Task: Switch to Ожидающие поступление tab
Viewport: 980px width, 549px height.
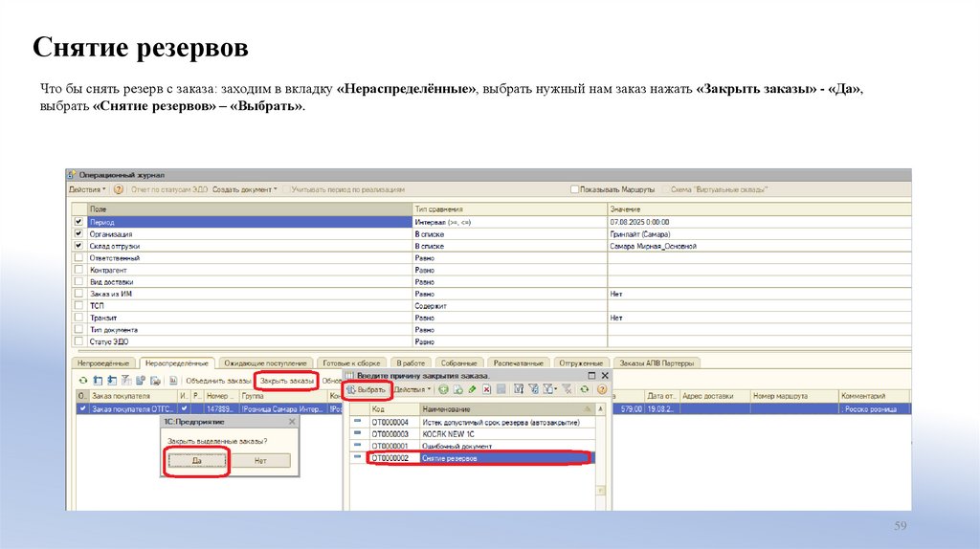Action: point(266,362)
